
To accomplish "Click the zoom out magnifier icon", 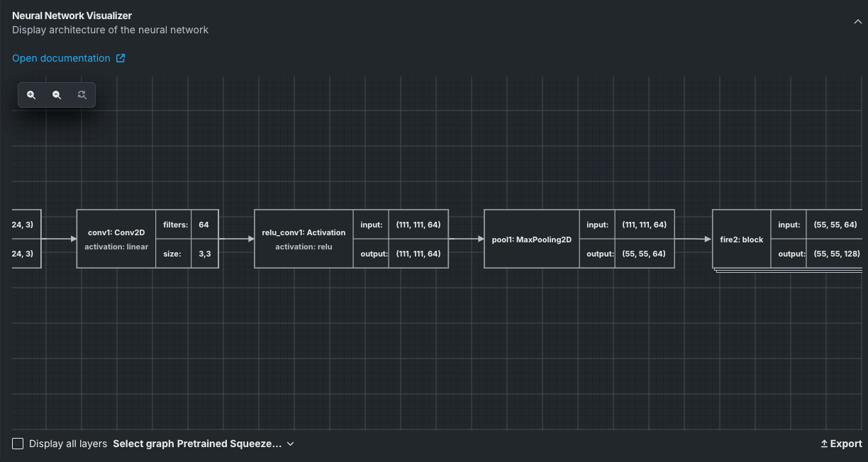I will [x=57, y=95].
